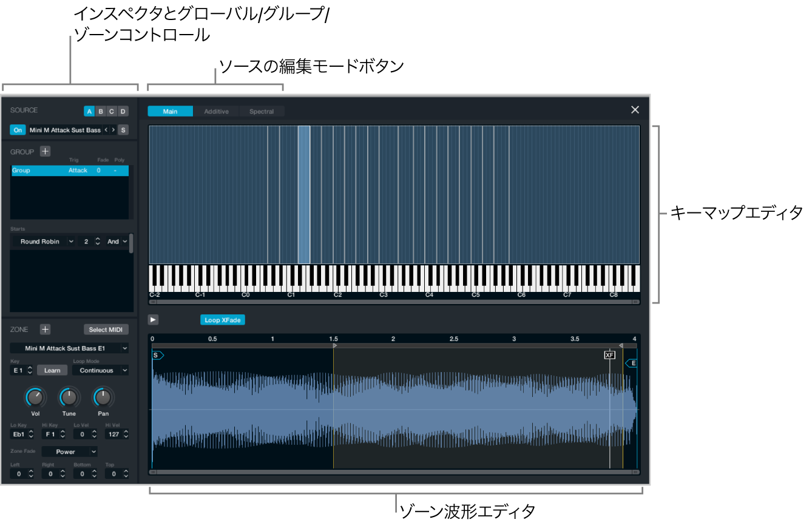Switch to the Additive edit mode tab
Viewport: 812px width, 525px height.
click(x=216, y=111)
